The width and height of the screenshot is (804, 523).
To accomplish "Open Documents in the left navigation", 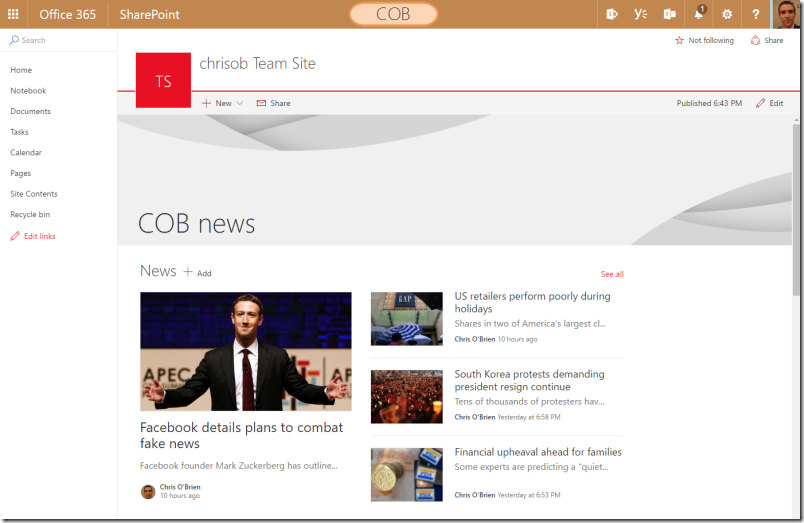I will 30,111.
